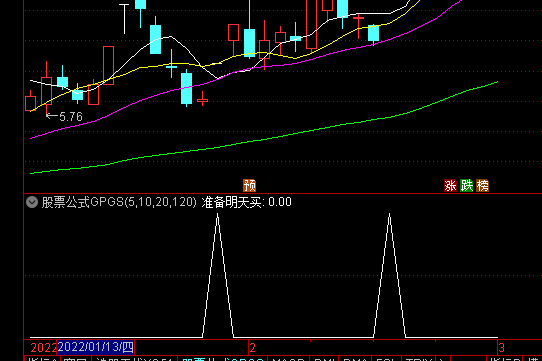Click the month 2 marker on time axis
The image size is (542, 361).
(252, 348)
